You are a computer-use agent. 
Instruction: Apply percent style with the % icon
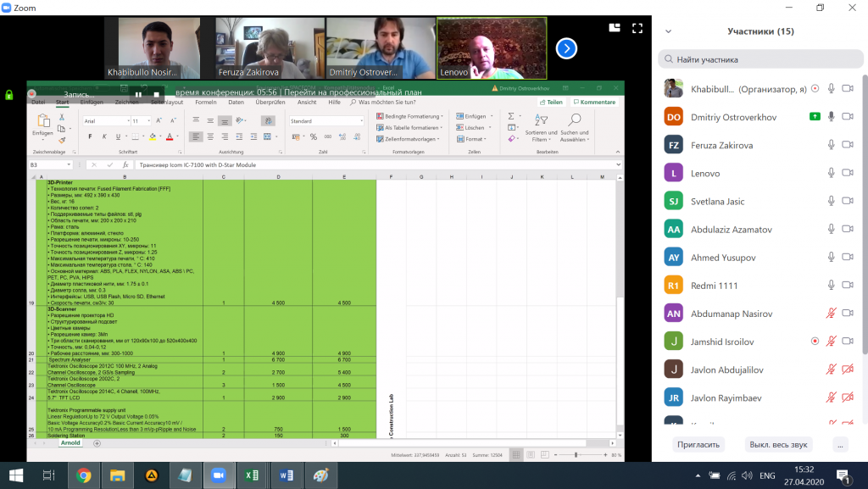click(314, 136)
